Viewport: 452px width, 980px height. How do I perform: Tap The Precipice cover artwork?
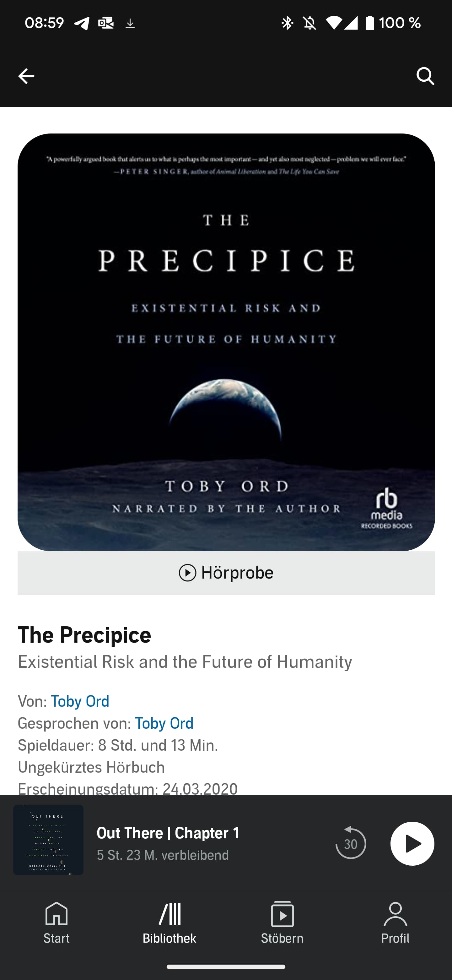click(x=226, y=342)
